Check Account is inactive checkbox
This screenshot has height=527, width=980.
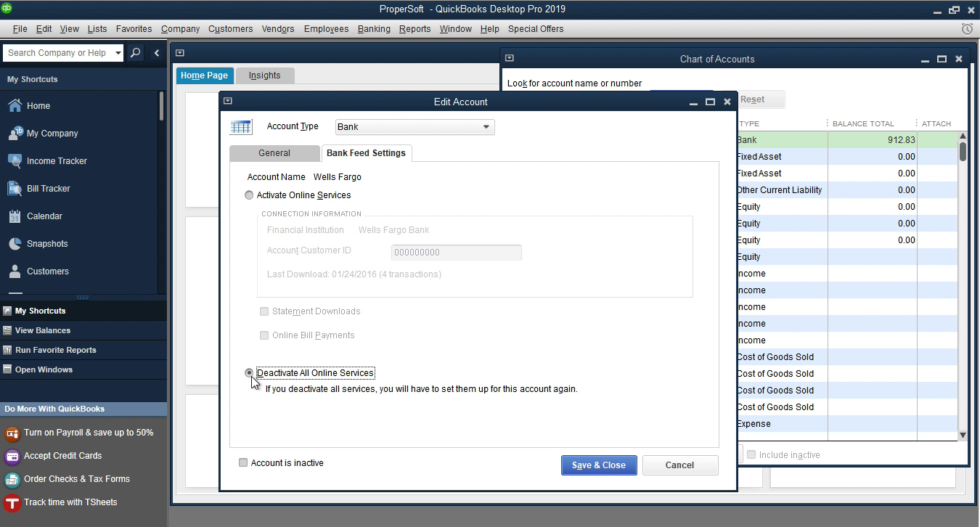point(243,462)
